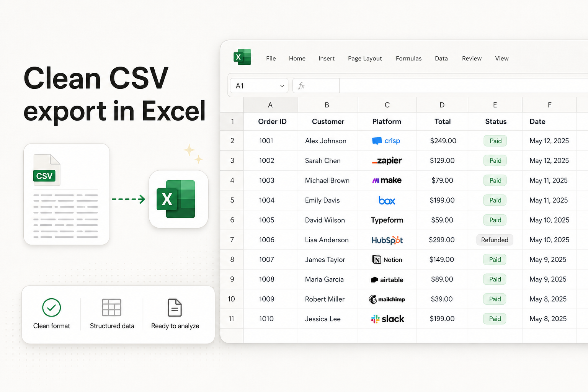Select the Sarah Chen cell
Viewport: 588px width, 392px height.
point(328,161)
